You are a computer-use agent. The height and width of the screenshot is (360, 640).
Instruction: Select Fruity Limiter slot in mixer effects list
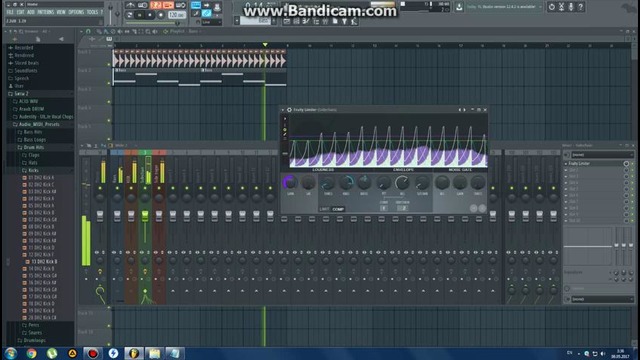click(x=594, y=164)
